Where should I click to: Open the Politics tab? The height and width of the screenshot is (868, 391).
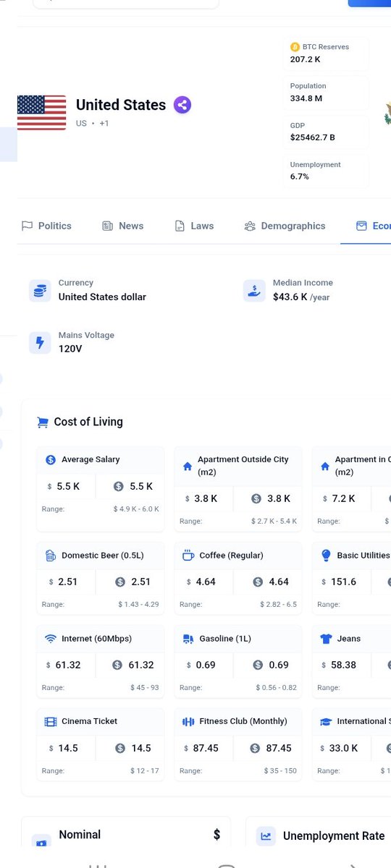(x=46, y=226)
